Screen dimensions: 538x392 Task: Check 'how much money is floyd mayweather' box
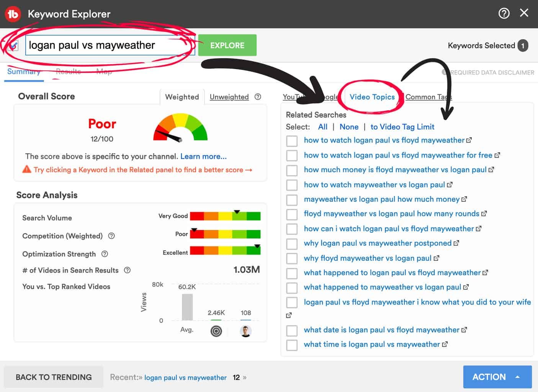pos(292,170)
